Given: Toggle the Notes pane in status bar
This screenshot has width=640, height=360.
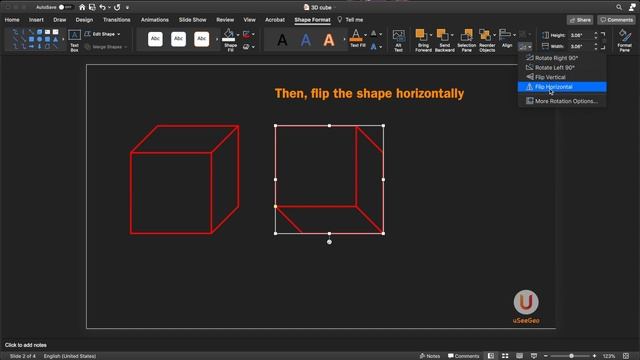Looking at the screenshot, I should [430, 356].
